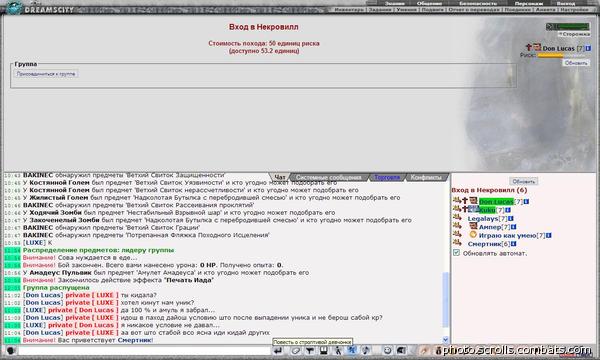Click Don Lucas name in top-right character panel
This screenshot has height=360, width=600.
pos(558,48)
